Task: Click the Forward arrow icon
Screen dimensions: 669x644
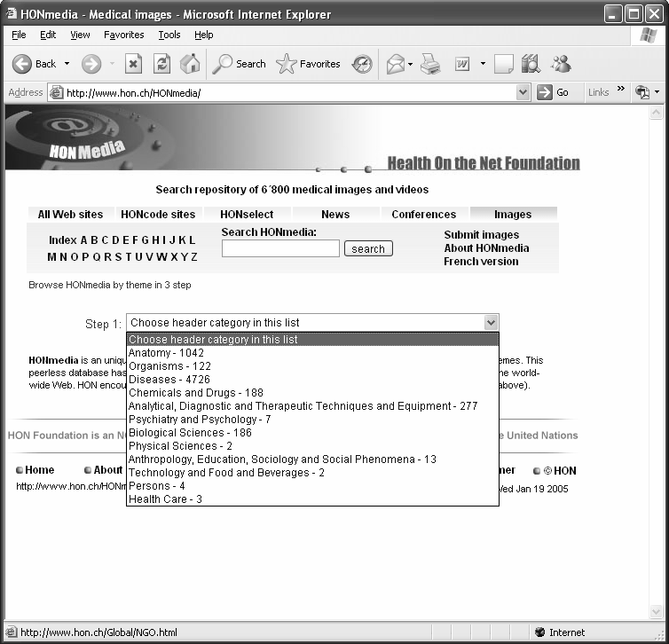Action: [91, 64]
